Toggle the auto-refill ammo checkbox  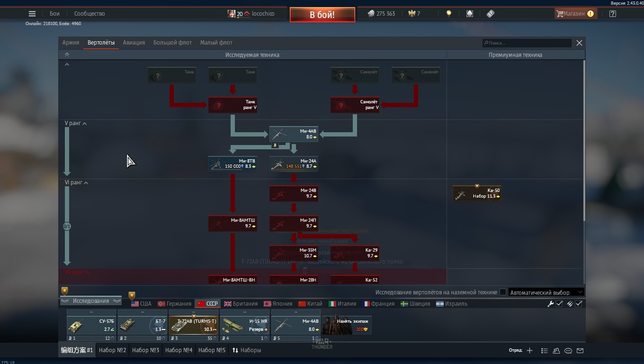pyautogui.click(x=579, y=304)
